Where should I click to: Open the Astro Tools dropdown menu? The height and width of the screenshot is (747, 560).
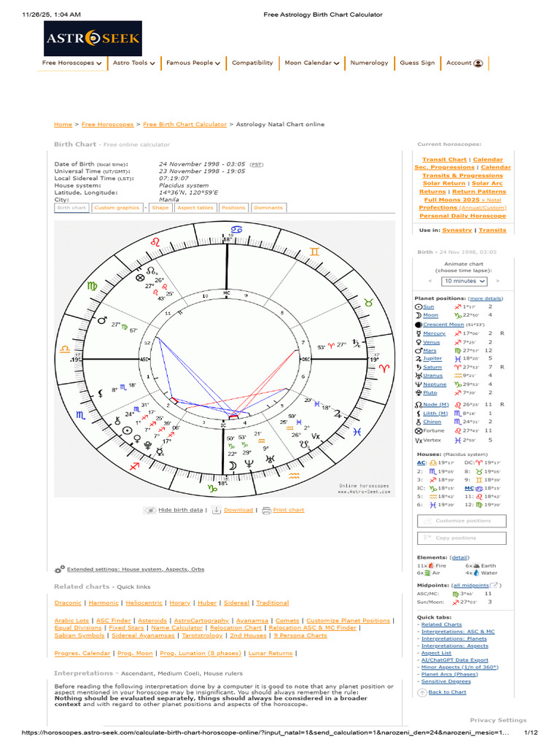pos(133,63)
